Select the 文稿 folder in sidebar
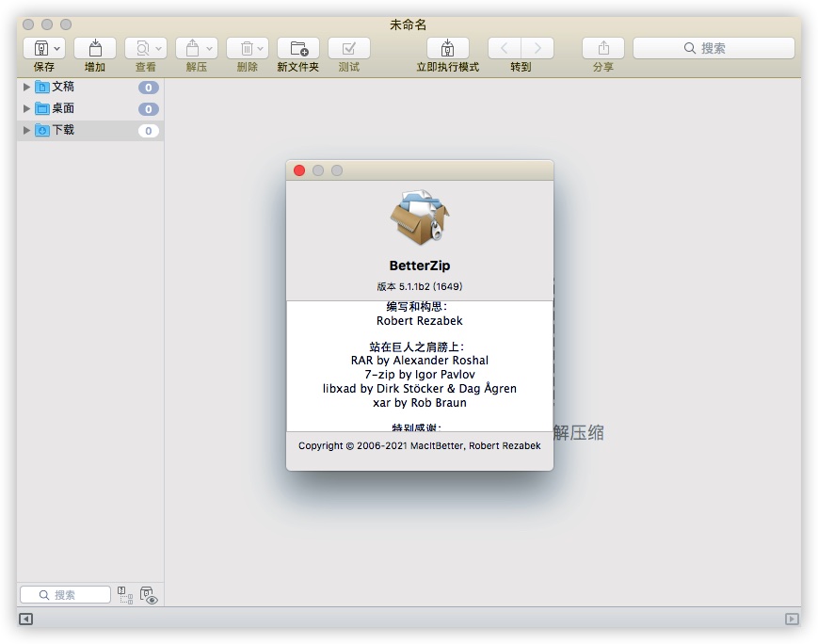The image size is (818, 644). coord(90,88)
